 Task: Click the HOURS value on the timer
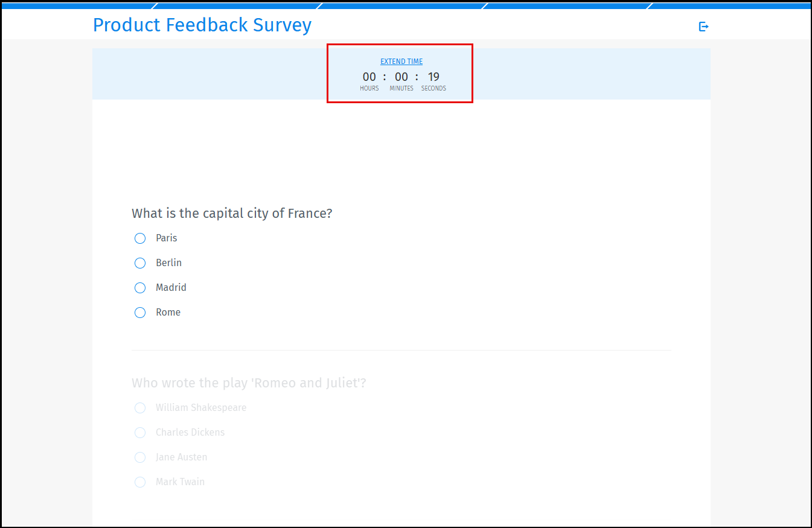[x=369, y=77]
